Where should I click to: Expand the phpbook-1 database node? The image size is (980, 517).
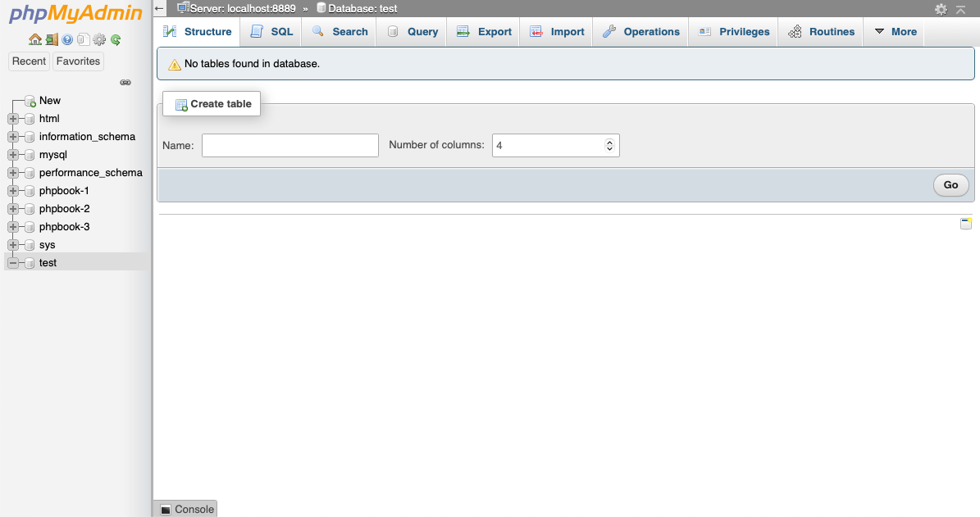coord(14,190)
